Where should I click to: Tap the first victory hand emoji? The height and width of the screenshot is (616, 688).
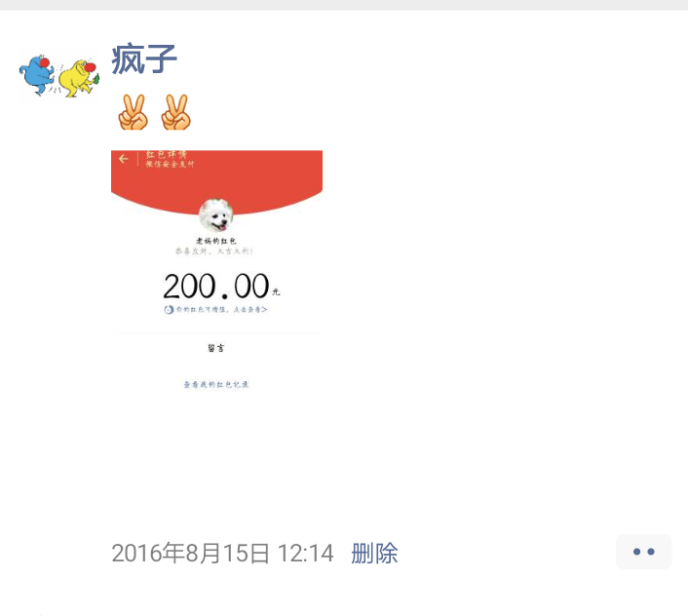point(133,112)
